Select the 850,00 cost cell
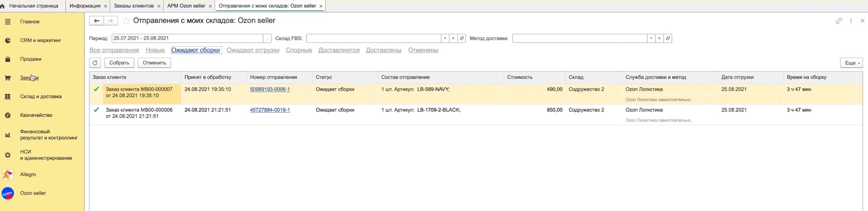Viewport: 868px width, 211px height. (x=534, y=114)
